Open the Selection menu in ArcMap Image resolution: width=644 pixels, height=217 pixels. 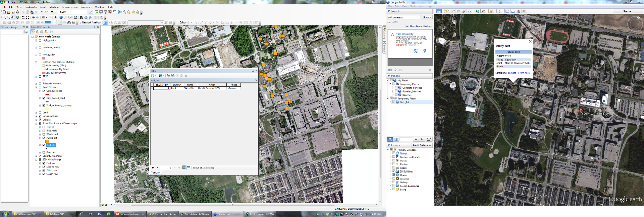click(54, 7)
